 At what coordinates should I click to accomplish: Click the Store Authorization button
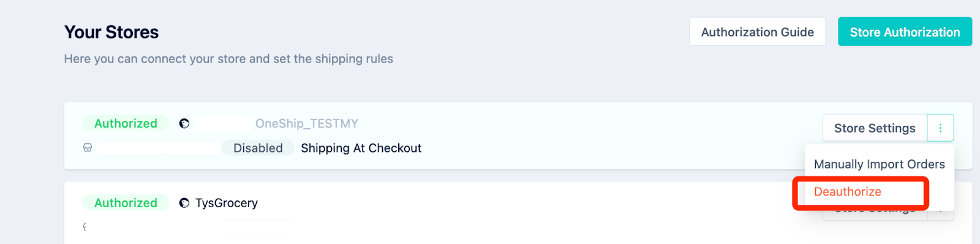click(x=905, y=32)
